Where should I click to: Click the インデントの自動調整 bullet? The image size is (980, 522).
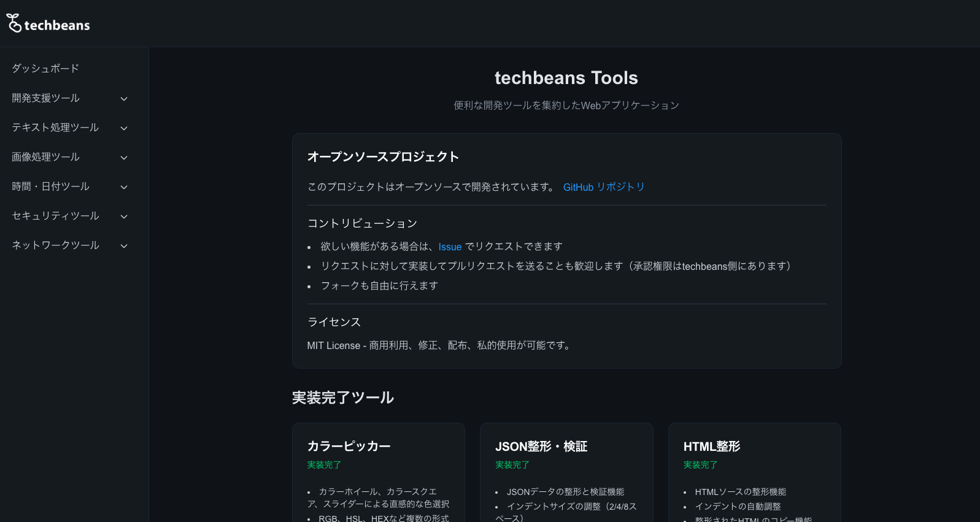point(738,507)
